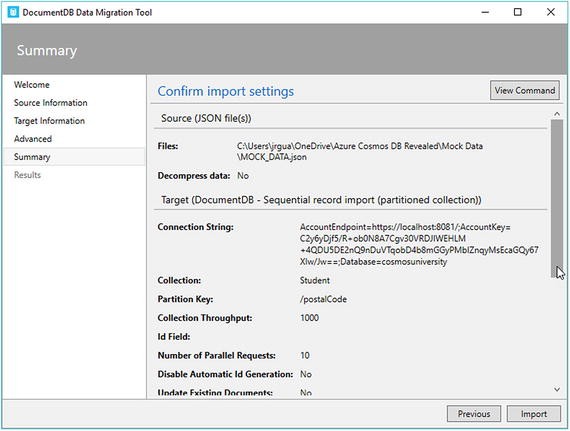570x431 pixels.
Task: Click the 'Source (JSON file(s))' section header
Action: point(206,118)
